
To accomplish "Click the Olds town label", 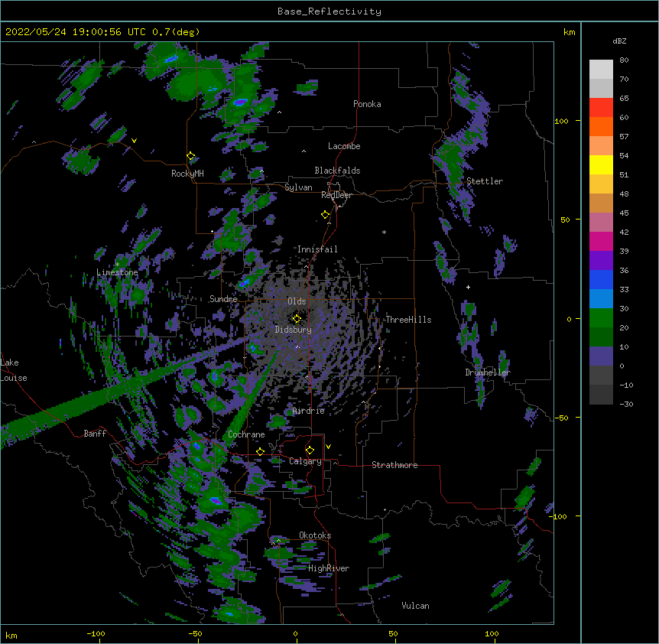I will tap(297, 301).
